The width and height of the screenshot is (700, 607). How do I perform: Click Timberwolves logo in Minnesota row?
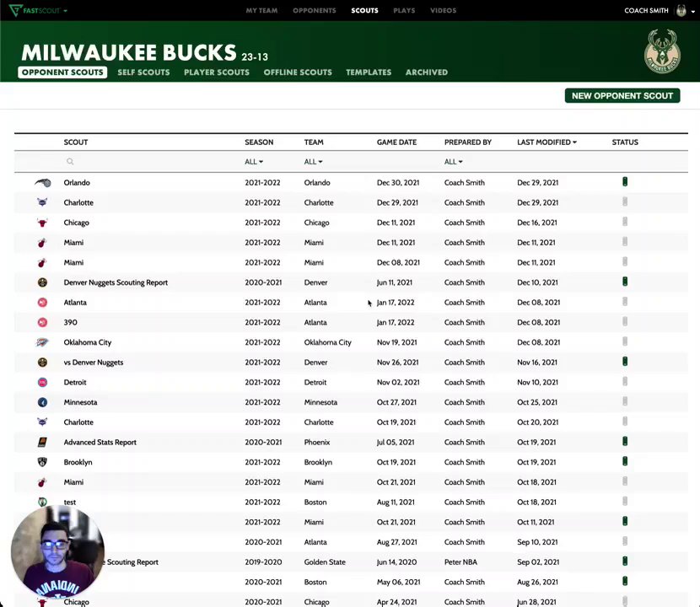(x=42, y=402)
